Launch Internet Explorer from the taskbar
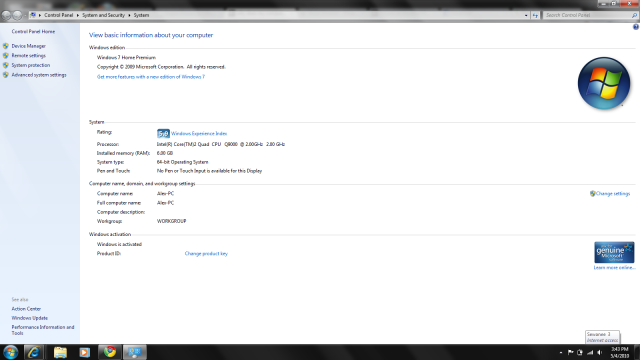This screenshot has width=640, height=360. (34, 352)
